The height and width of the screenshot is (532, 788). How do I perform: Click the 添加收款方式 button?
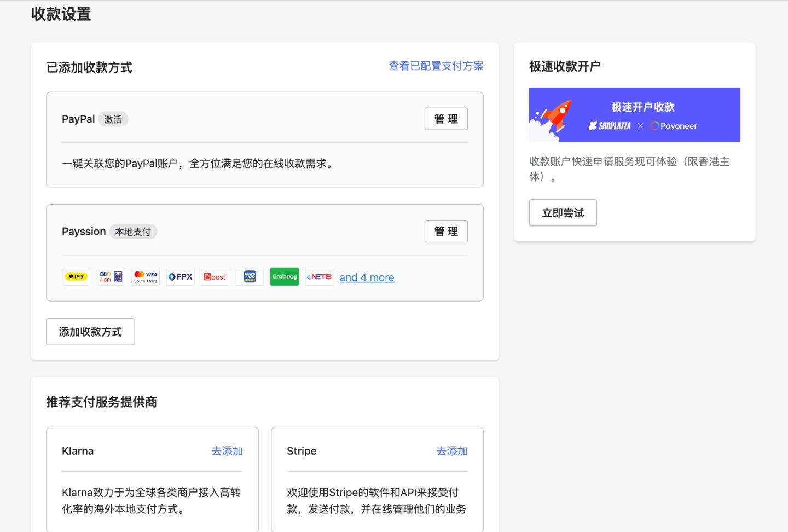(90, 332)
